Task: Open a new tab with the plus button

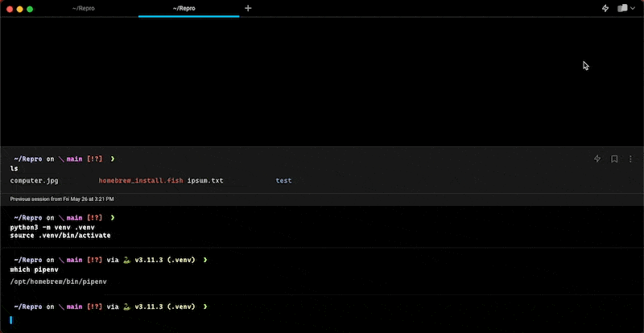Action: [x=248, y=8]
